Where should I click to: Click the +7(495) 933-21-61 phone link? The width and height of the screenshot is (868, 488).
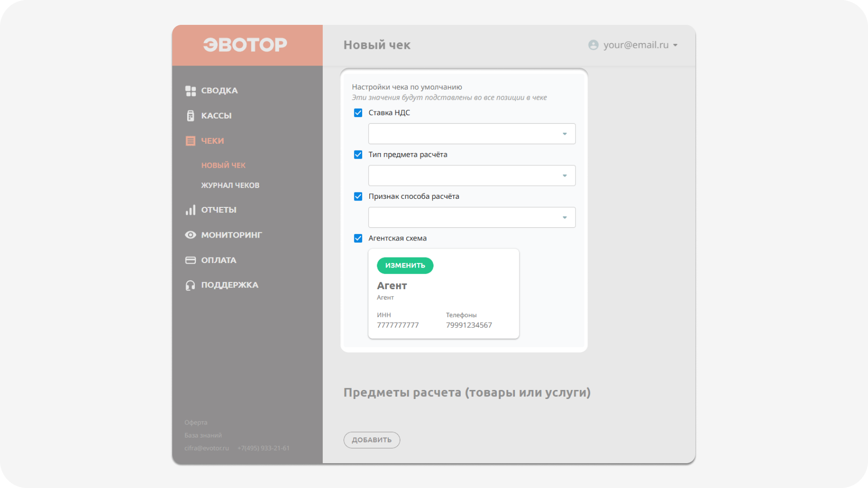point(264,448)
